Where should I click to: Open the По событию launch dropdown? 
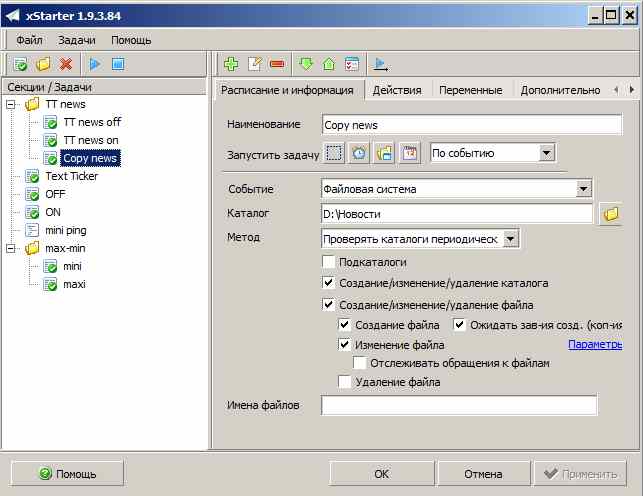tap(546, 153)
